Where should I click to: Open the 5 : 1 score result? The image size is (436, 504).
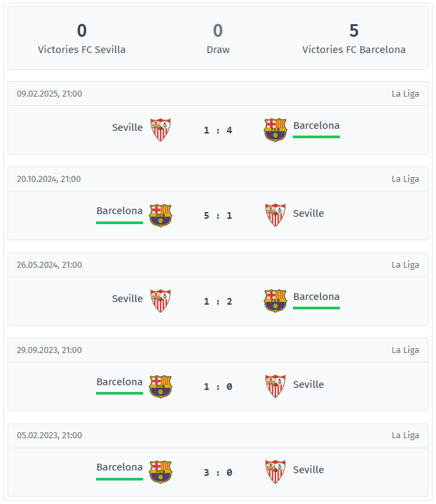click(218, 215)
